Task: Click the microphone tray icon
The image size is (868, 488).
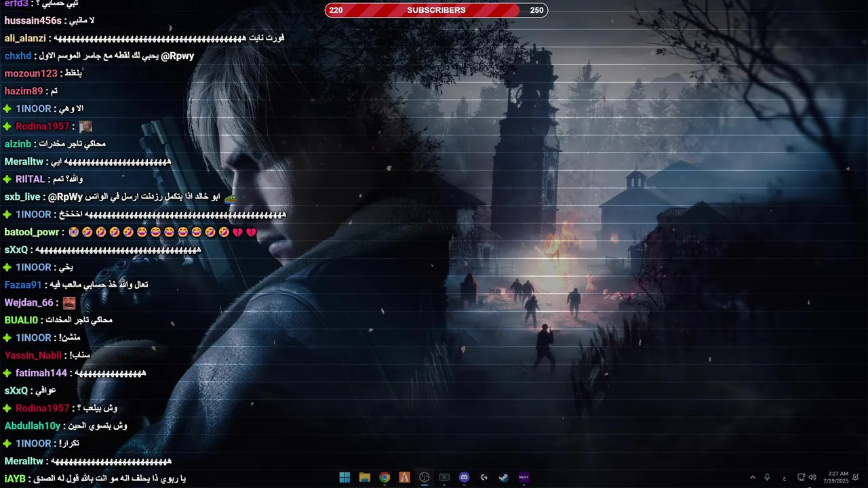Action: tap(767, 477)
